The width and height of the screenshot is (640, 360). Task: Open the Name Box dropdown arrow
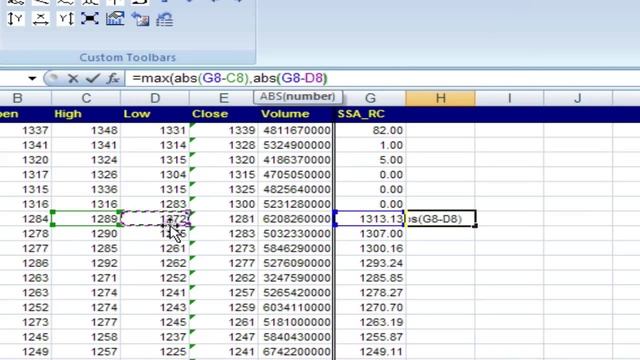click(x=32, y=78)
